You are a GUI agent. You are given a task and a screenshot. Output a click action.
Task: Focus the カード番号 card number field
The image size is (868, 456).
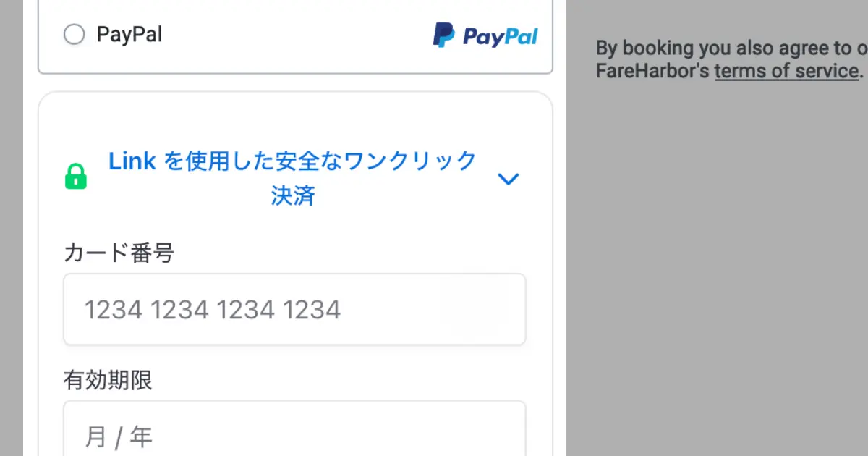pyautogui.click(x=294, y=310)
